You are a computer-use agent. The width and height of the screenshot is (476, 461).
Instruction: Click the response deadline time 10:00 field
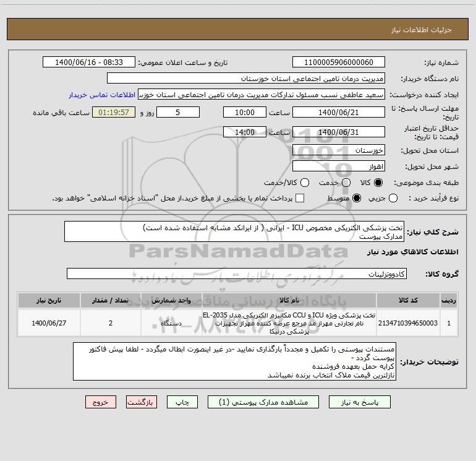[245, 112]
